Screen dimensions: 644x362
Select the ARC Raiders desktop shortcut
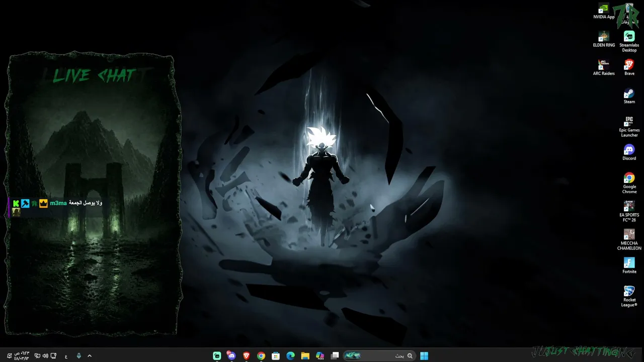(x=604, y=68)
